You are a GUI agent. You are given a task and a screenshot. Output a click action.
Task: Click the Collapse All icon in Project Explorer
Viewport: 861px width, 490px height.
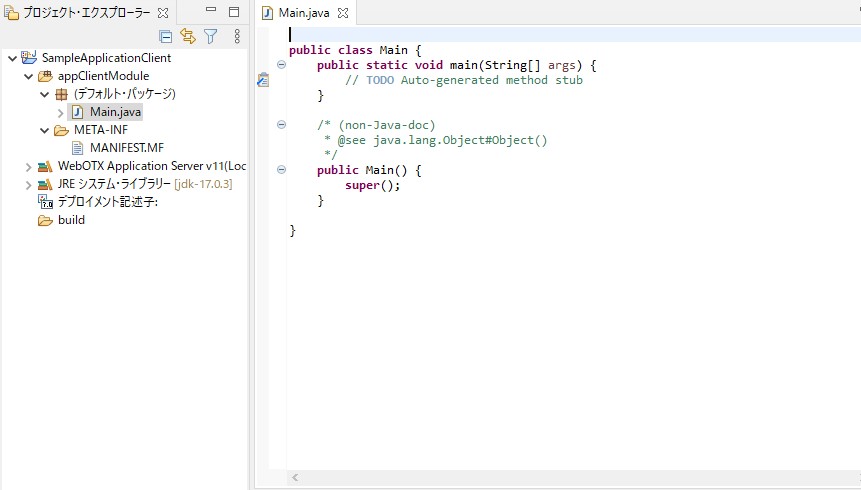tap(166, 36)
